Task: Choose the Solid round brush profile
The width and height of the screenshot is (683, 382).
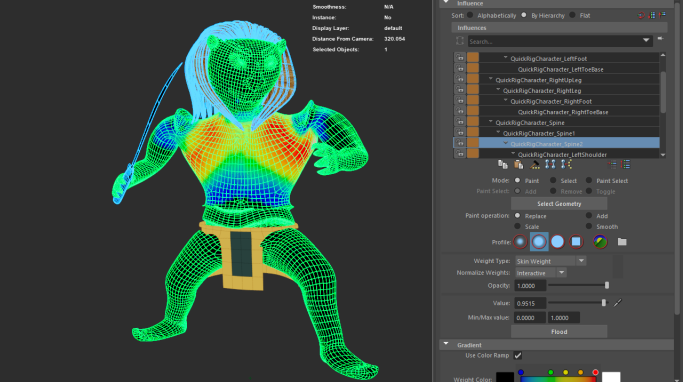Action: click(558, 241)
